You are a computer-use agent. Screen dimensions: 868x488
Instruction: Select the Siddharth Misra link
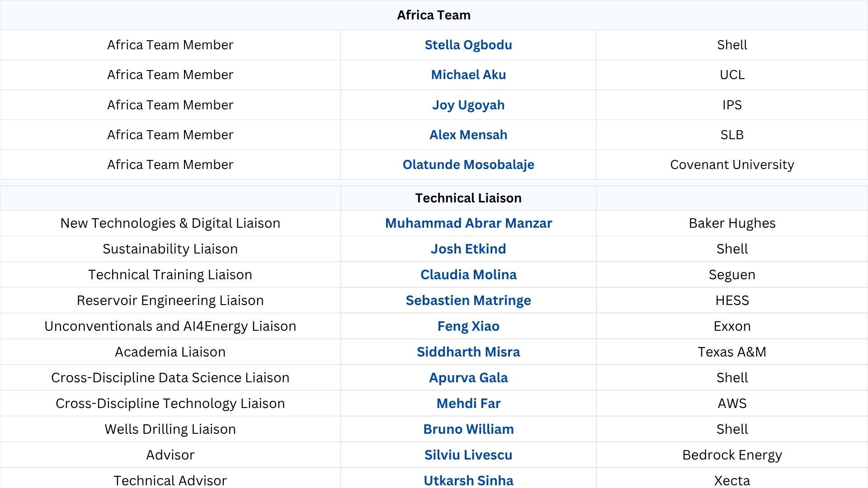[468, 352]
